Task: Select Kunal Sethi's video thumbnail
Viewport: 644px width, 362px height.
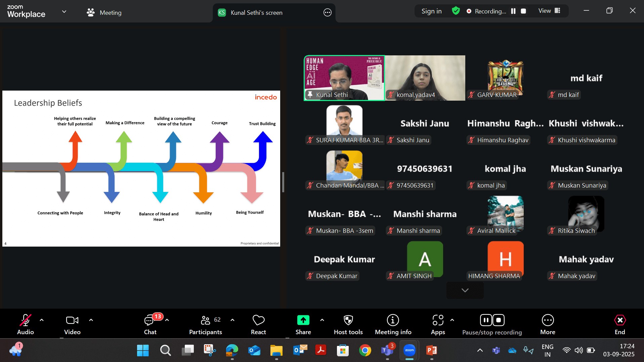Action: [344, 78]
